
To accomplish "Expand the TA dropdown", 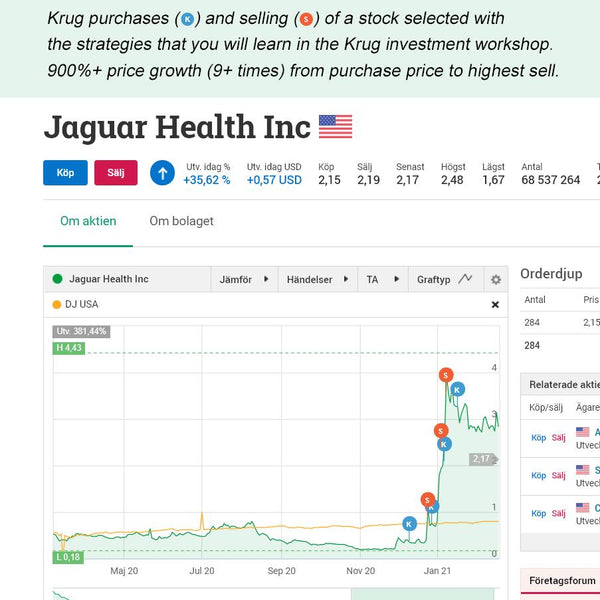I will [383, 279].
